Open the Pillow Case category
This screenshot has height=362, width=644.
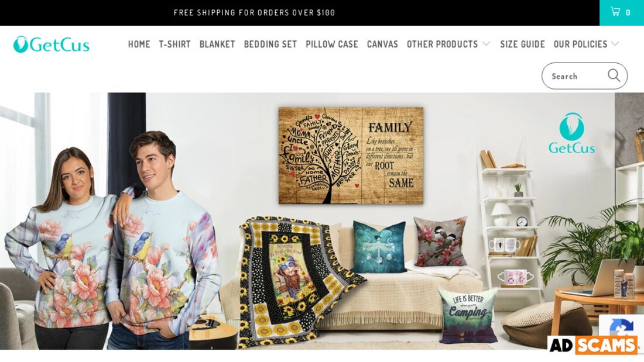tap(332, 44)
